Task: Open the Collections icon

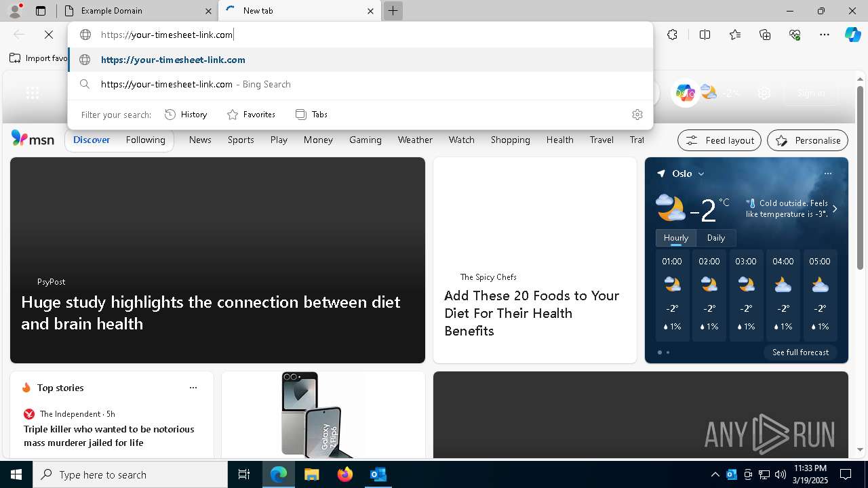Action: pyautogui.click(x=765, y=35)
